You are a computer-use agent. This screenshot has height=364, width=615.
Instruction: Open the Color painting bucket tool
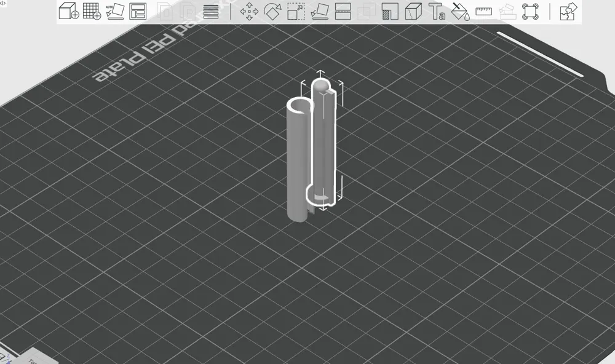click(x=460, y=11)
